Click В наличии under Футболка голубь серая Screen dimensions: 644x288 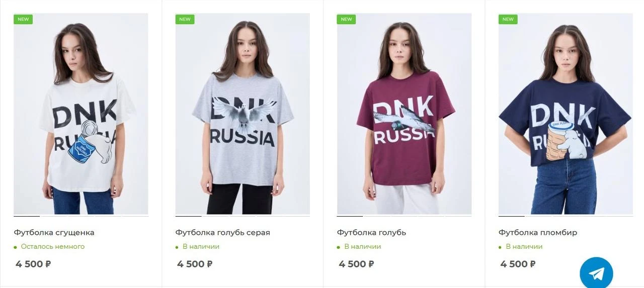201,247
